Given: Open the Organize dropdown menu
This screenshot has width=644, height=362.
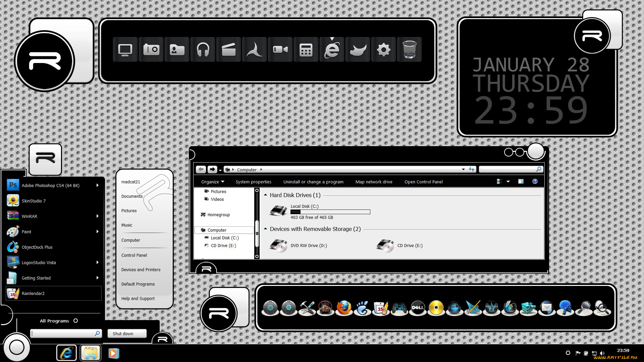Looking at the screenshot, I should pos(213,182).
